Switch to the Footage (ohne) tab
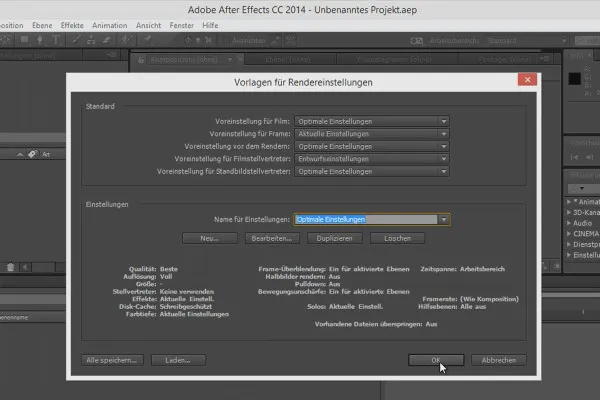 504,60
